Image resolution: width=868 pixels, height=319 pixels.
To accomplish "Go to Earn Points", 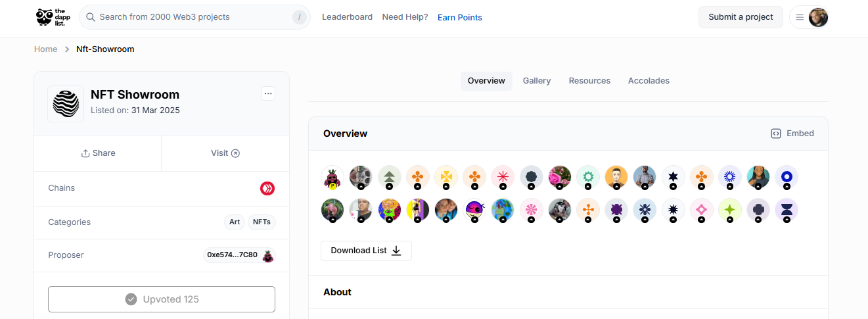I will tap(460, 18).
